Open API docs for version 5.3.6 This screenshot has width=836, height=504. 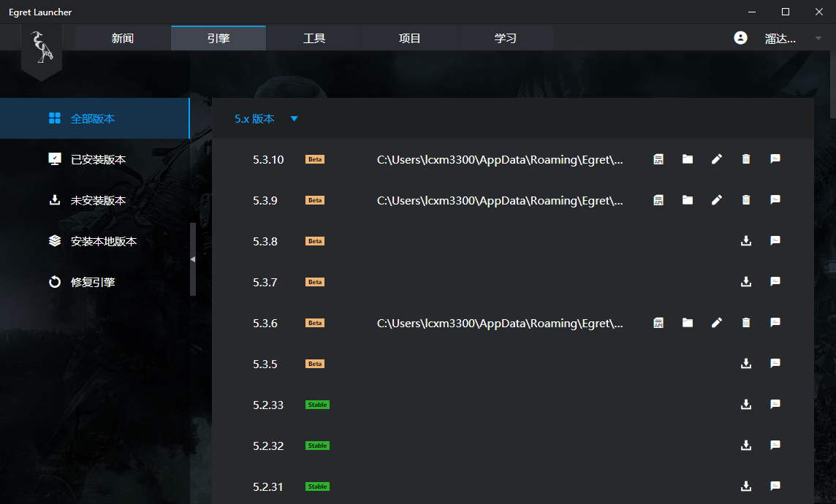pos(658,322)
